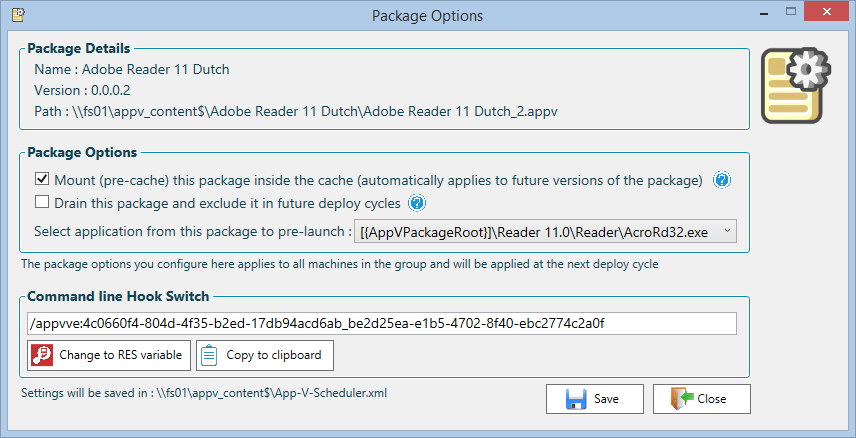Image resolution: width=856 pixels, height=438 pixels.
Task: Open help for the Mount pre-cache option
Action: tap(722, 181)
